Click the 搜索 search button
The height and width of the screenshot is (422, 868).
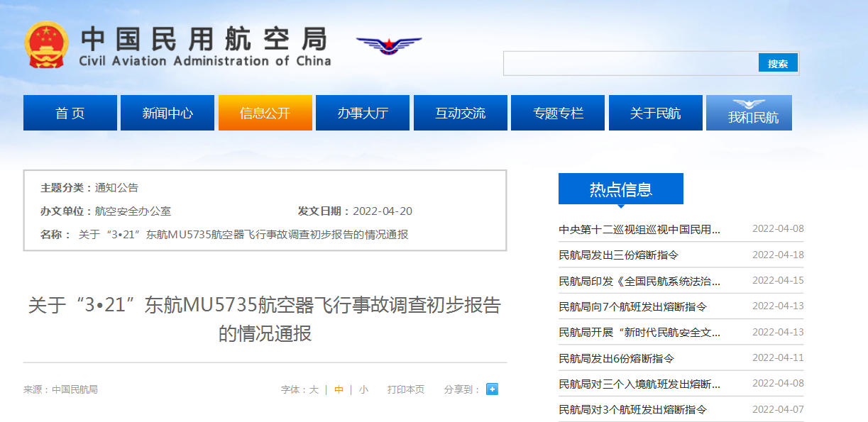coord(778,63)
